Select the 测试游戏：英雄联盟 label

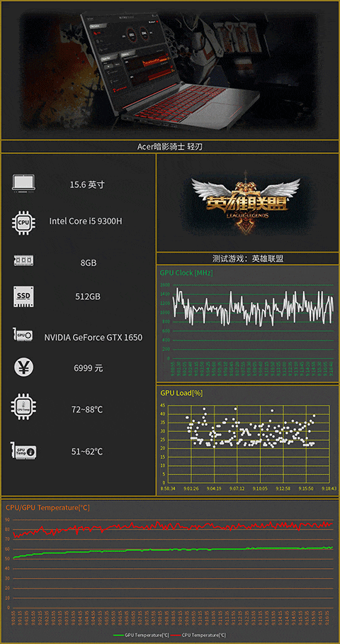248,258
